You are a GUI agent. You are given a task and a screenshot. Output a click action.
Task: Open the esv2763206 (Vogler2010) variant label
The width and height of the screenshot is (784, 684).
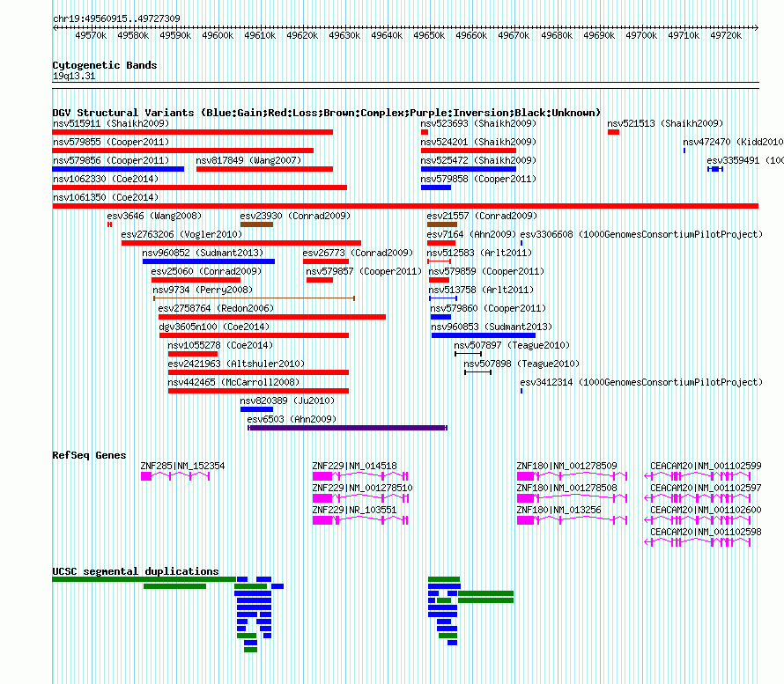(181, 234)
